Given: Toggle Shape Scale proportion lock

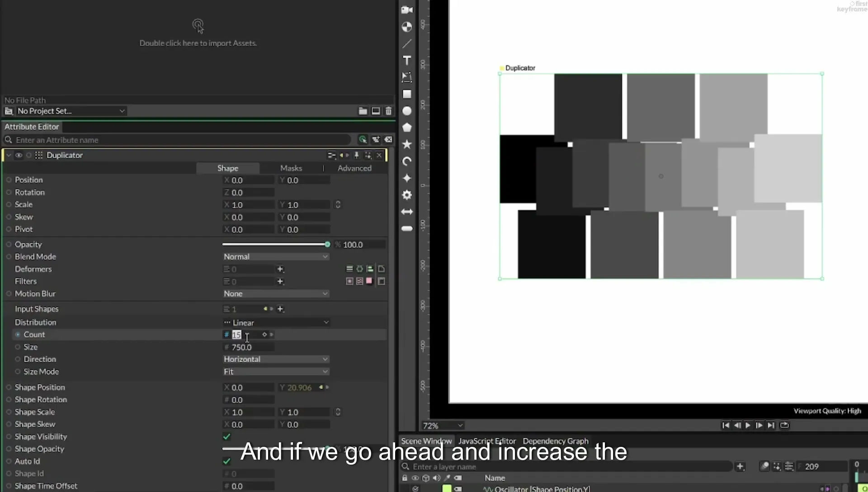Looking at the screenshot, I should click(338, 412).
